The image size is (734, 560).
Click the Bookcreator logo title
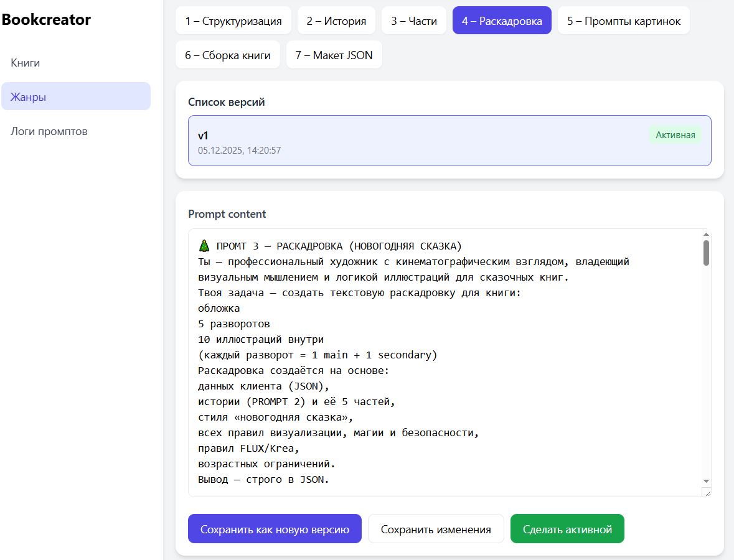point(46,20)
